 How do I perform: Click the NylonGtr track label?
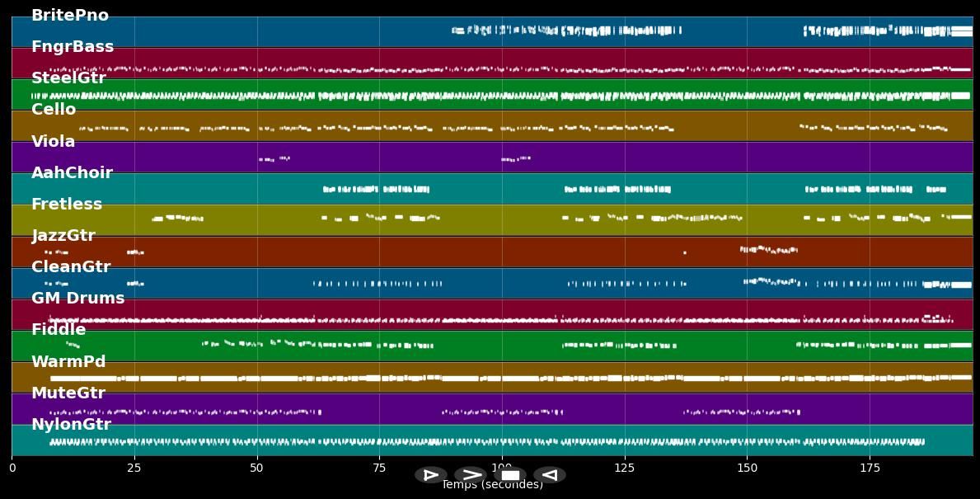click(71, 425)
